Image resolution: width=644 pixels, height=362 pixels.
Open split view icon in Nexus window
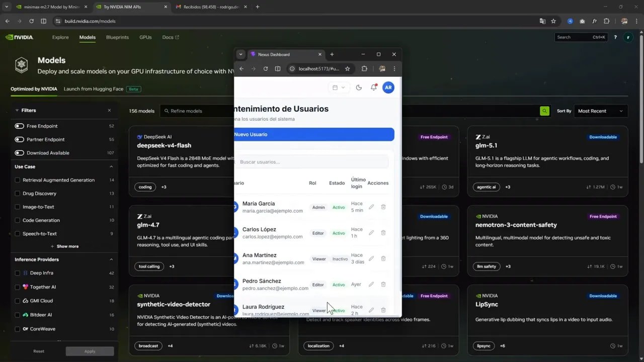point(278,69)
